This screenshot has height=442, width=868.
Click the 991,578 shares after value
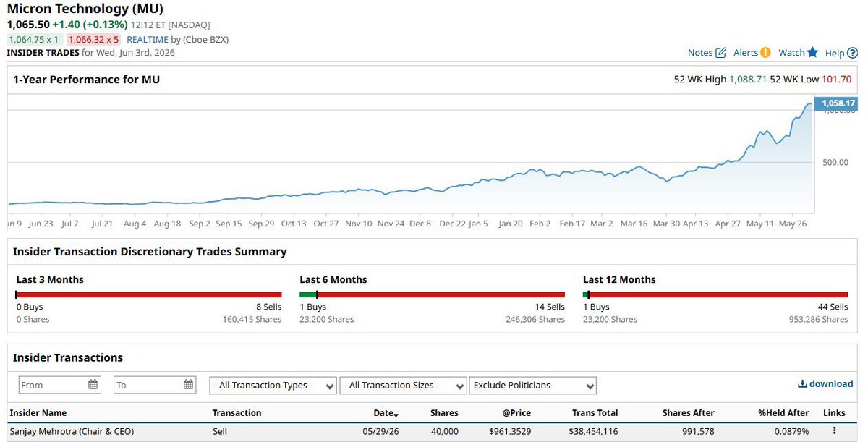click(697, 431)
